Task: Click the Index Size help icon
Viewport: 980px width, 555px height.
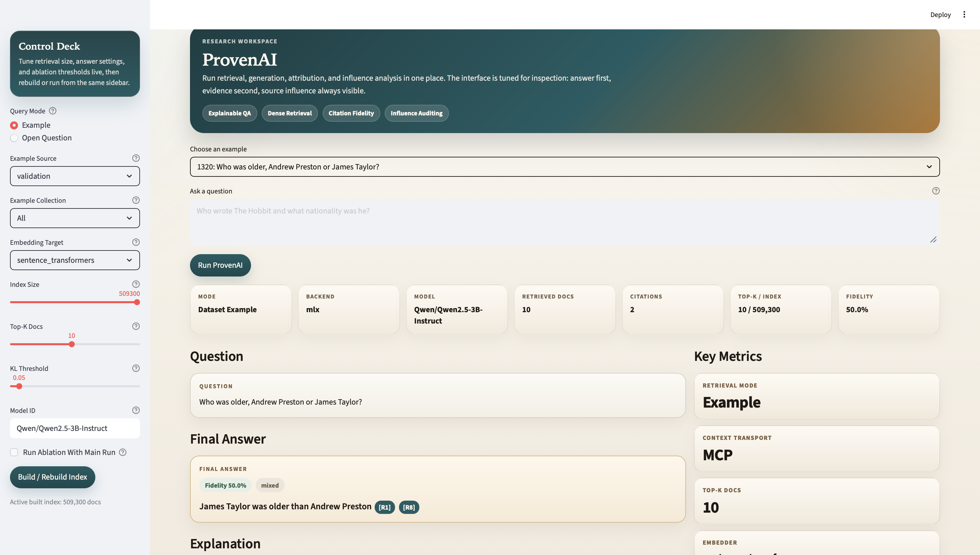Action: [136, 285]
